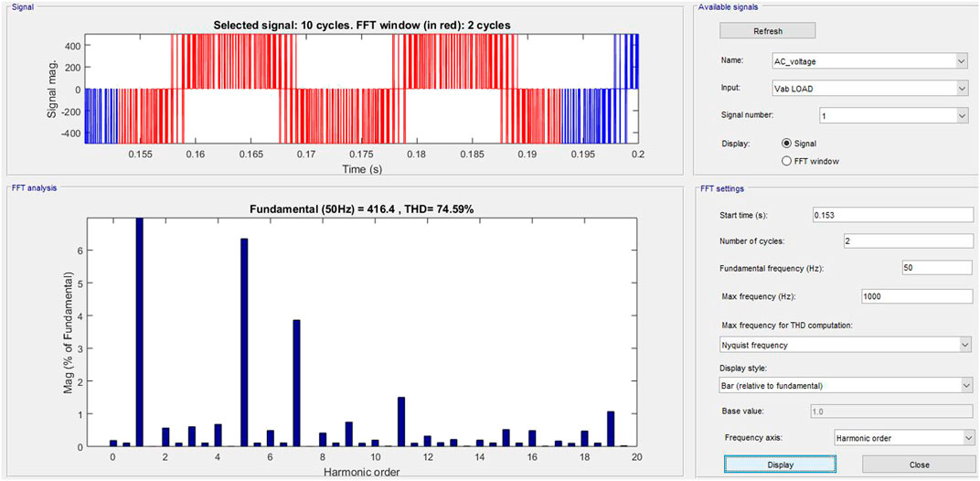
Task: Select the Signal display radio button
Action: (x=787, y=143)
